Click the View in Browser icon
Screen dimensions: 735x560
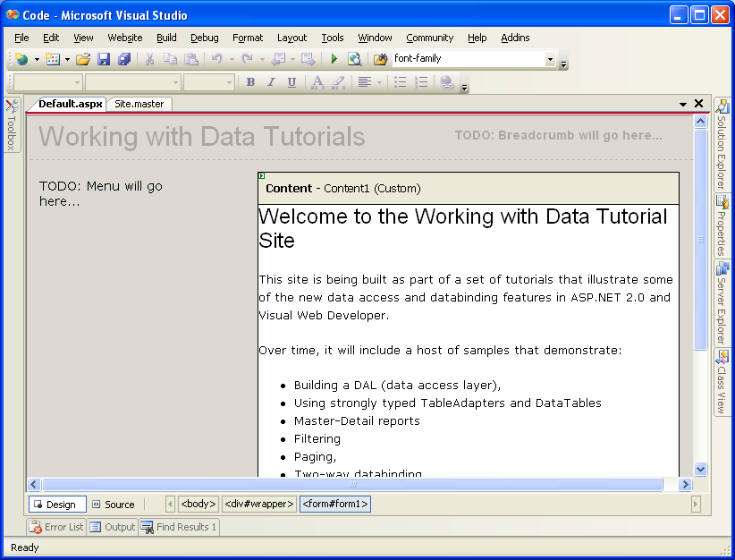[x=354, y=59]
